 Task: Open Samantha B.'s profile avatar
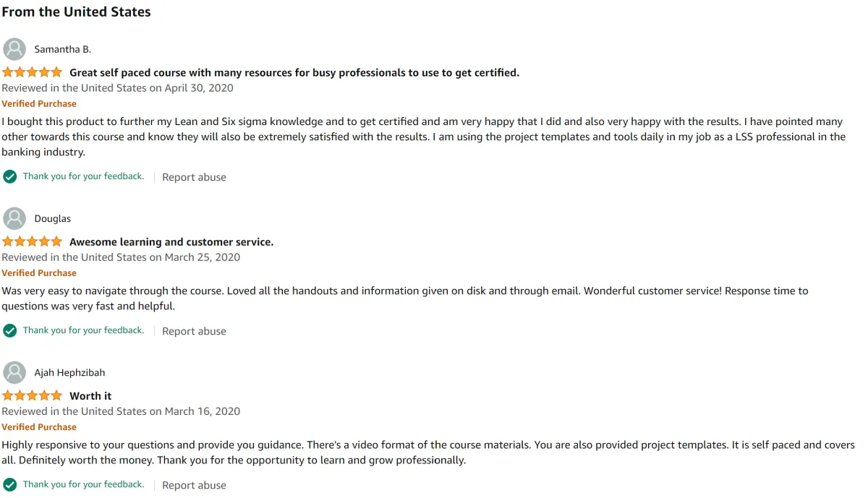pos(14,49)
